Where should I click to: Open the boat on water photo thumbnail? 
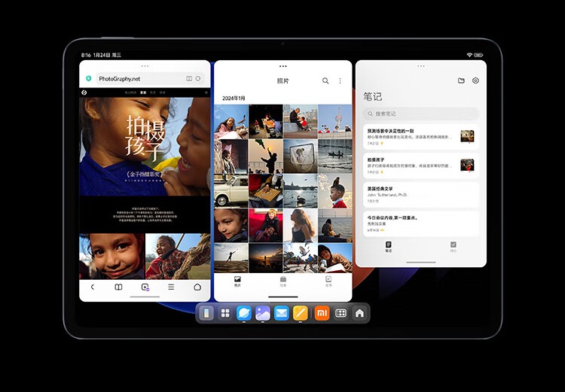point(335,156)
